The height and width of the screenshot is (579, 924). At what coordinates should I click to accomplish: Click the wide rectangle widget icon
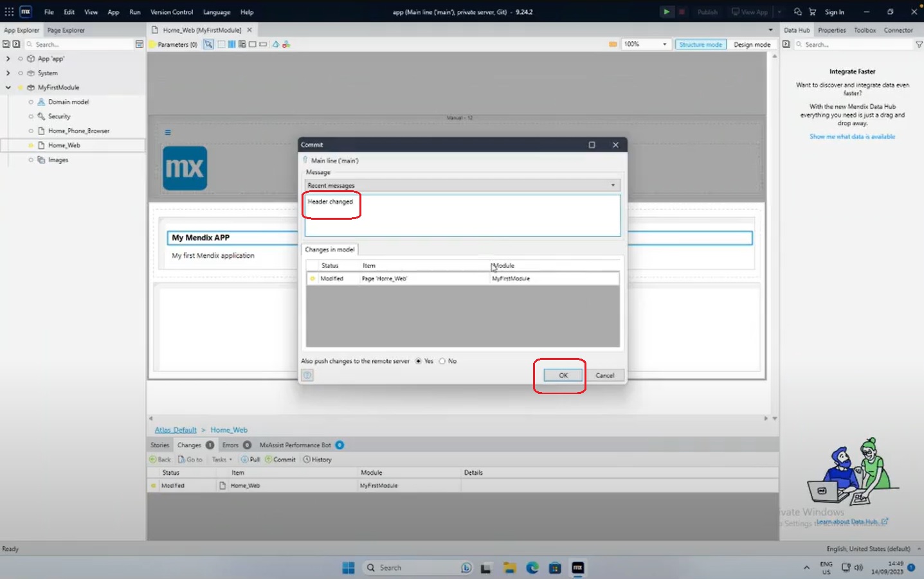coord(263,44)
